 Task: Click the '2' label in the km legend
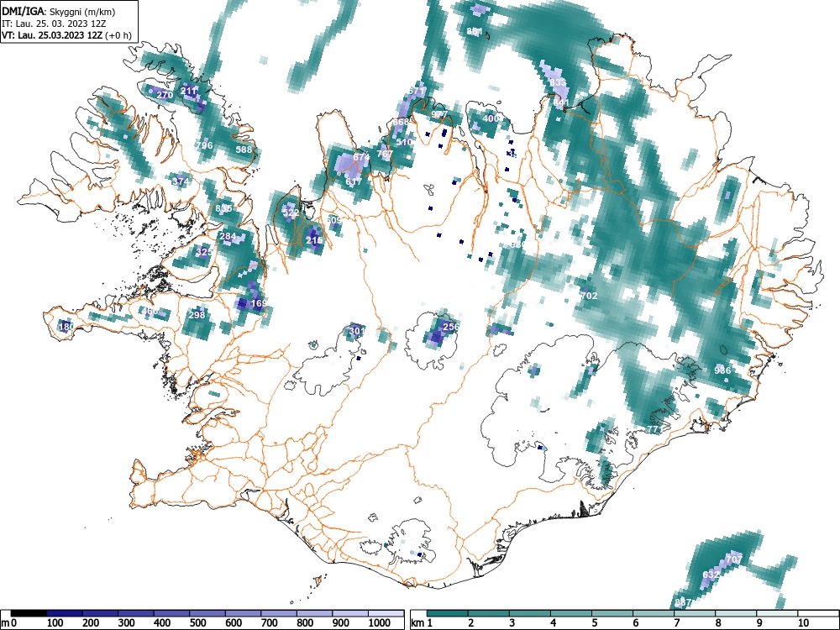(x=471, y=623)
